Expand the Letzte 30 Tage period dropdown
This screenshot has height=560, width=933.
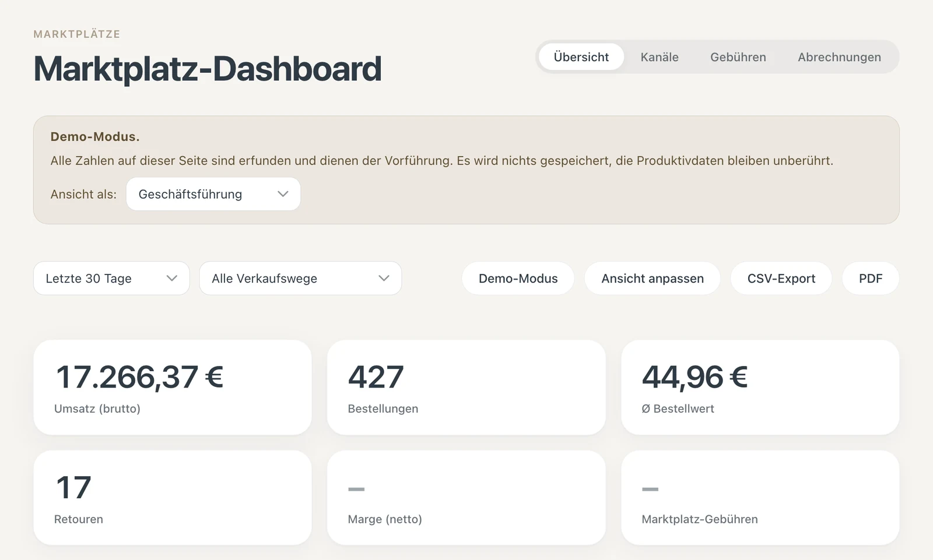pyautogui.click(x=111, y=279)
